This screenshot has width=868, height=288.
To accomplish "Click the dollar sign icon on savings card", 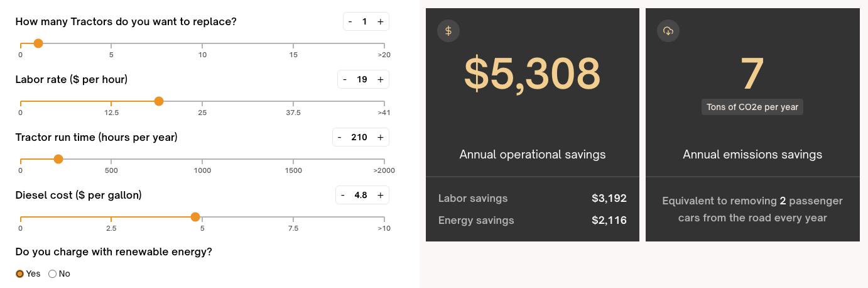I will pyautogui.click(x=448, y=31).
